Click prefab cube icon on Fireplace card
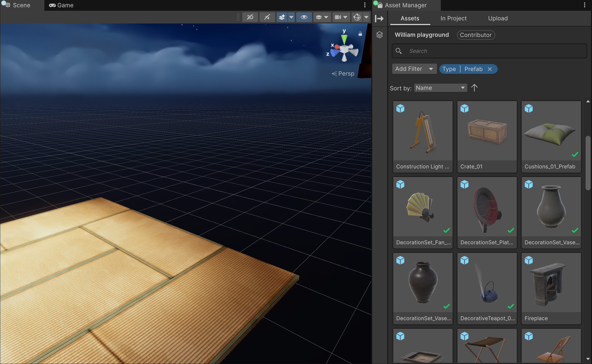The height and width of the screenshot is (364, 592). (529, 260)
